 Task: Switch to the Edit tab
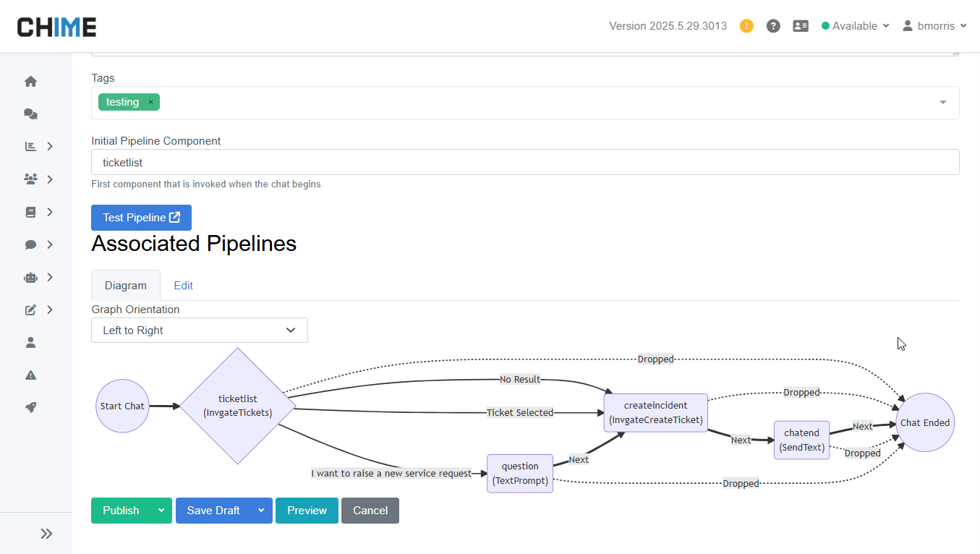184,286
